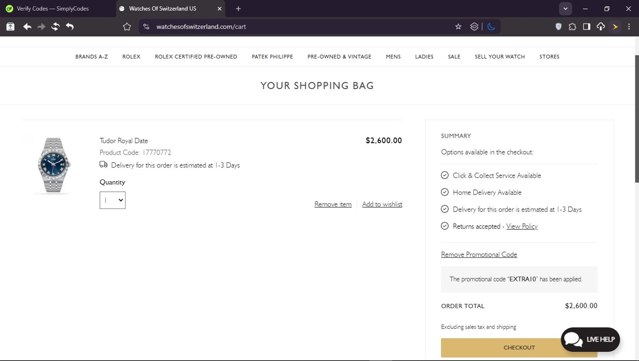Click the layered stack extension icon

pos(474,26)
